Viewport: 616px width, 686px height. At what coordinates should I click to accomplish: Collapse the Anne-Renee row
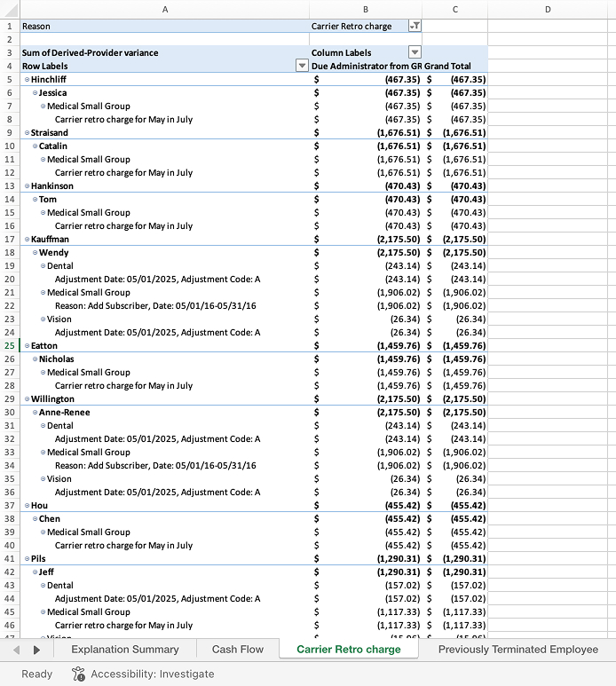tap(35, 412)
